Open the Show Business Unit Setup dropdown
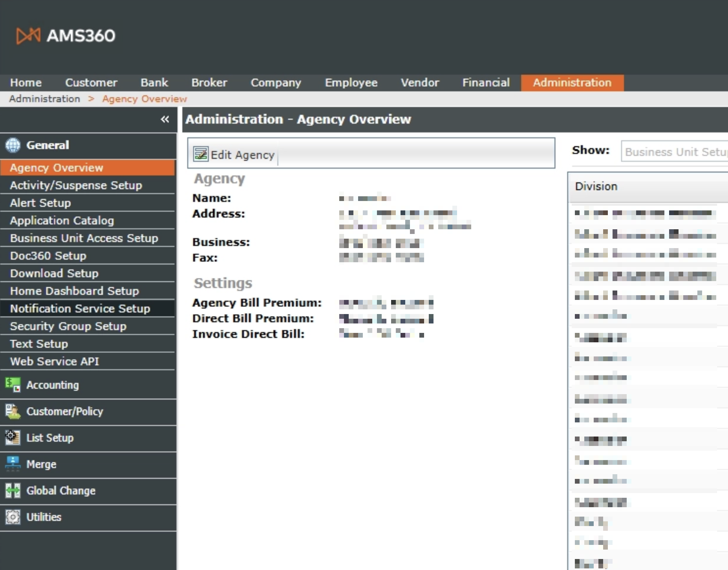This screenshot has height=570, width=728. 674,152
